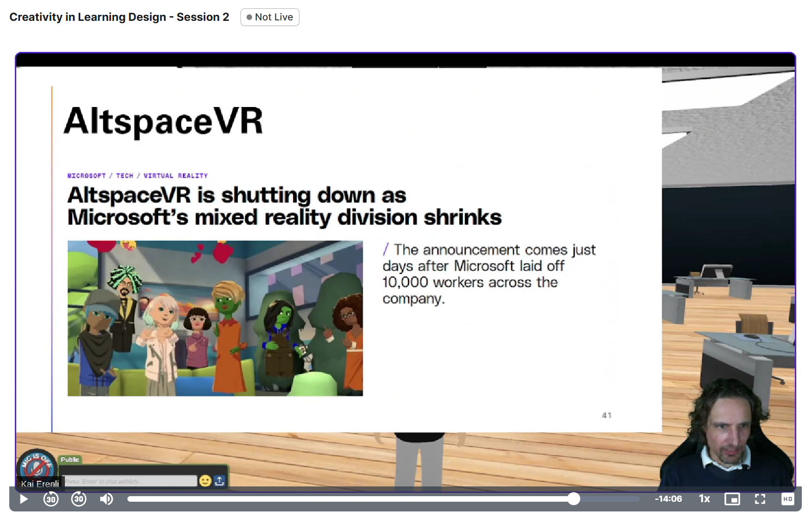812x517 pixels.
Task: Click the Public chat label
Action: [70, 460]
